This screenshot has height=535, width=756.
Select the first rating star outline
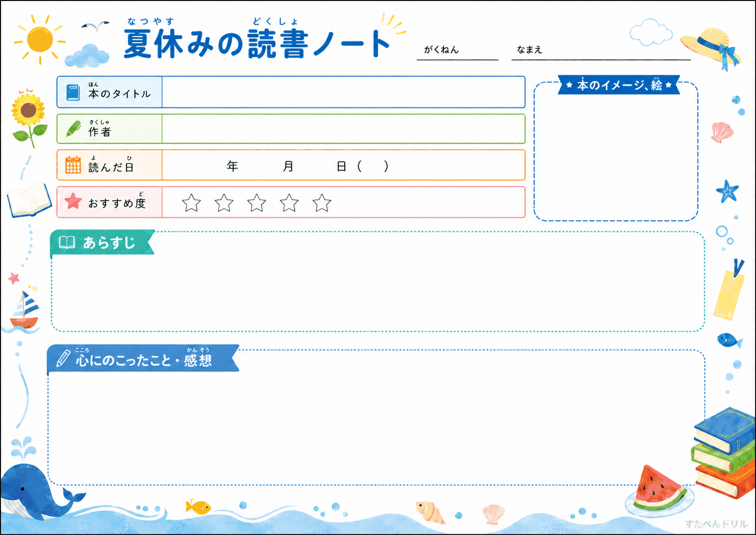pos(191,203)
